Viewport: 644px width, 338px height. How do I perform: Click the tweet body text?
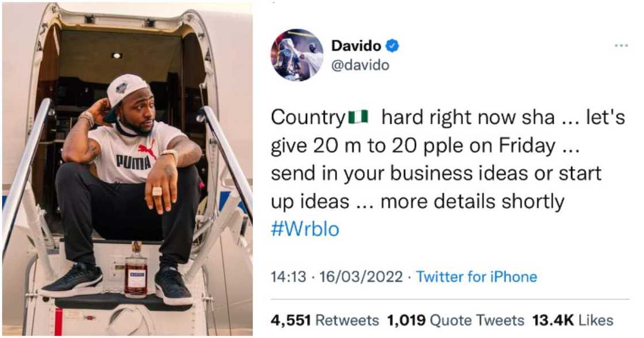(448, 174)
